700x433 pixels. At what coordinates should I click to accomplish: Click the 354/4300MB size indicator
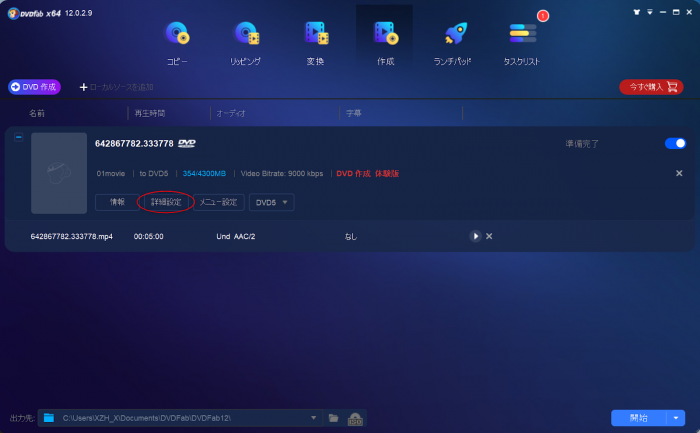coord(204,173)
